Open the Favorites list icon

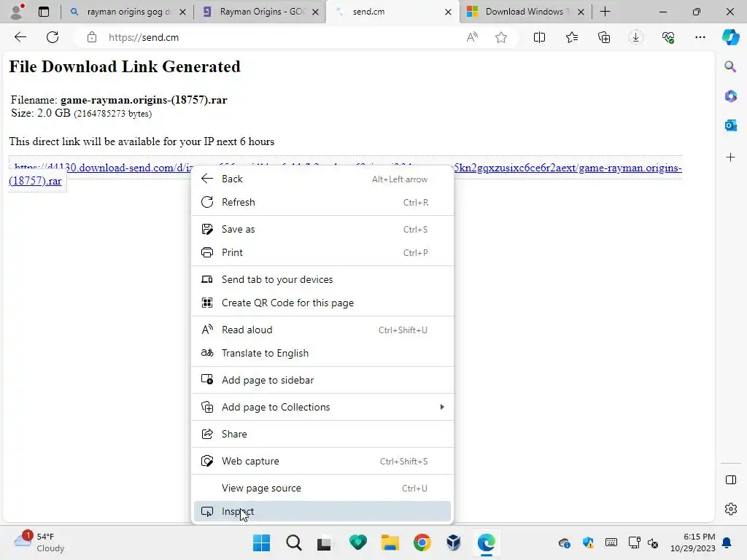coord(572,37)
